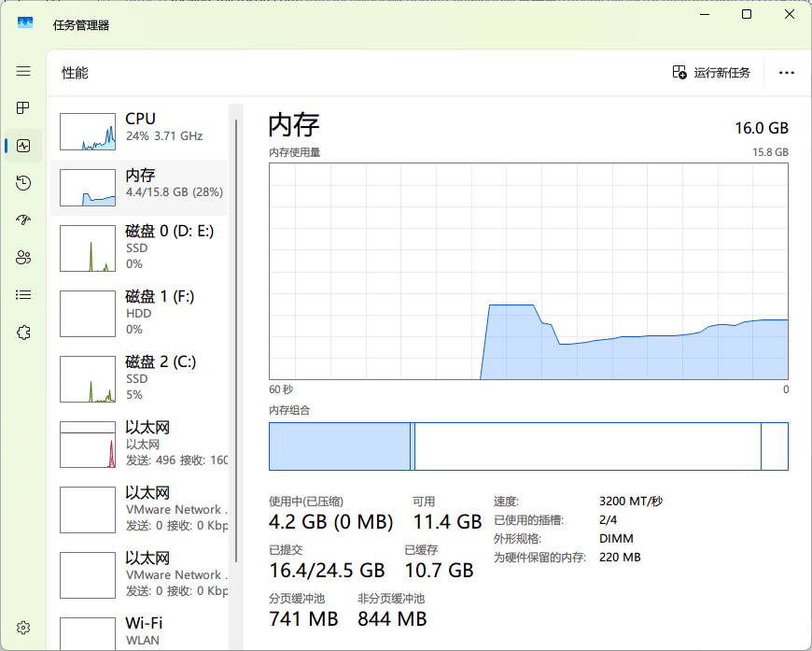This screenshot has width=812, height=651.
Task: Click the 磁盘 0 mini graph thumbnail
Action: pos(88,248)
